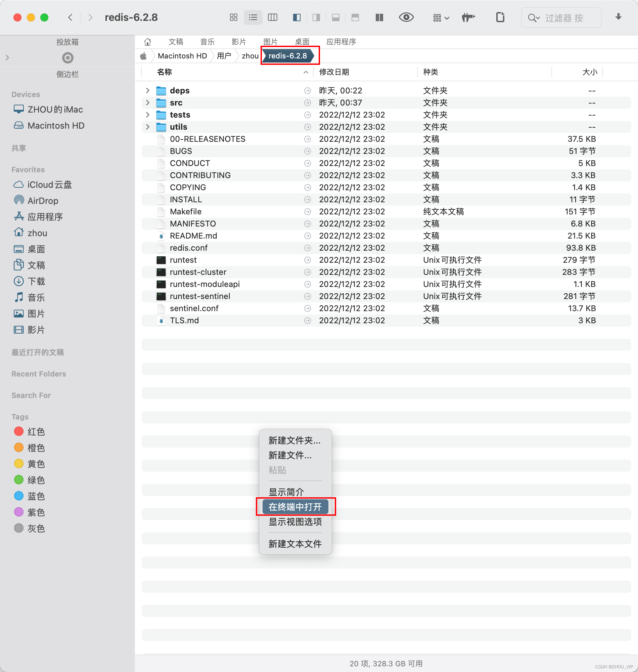Image resolution: width=638 pixels, height=672 pixels.
Task: Expand the deps folder
Action: click(148, 90)
